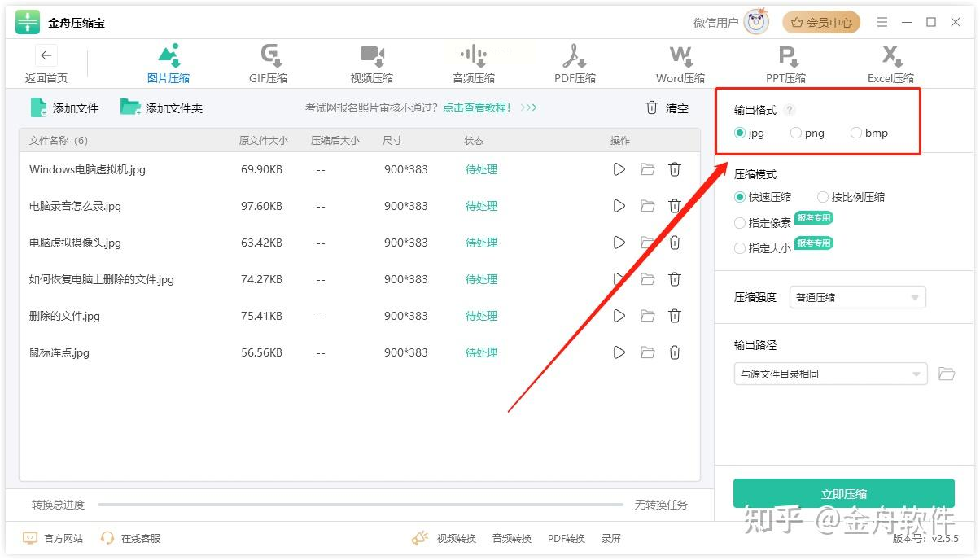Image resolution: width=980 pixels, height=560 pixels.
Task: Open the PDF压缩 tool
Action: (575, 63)
